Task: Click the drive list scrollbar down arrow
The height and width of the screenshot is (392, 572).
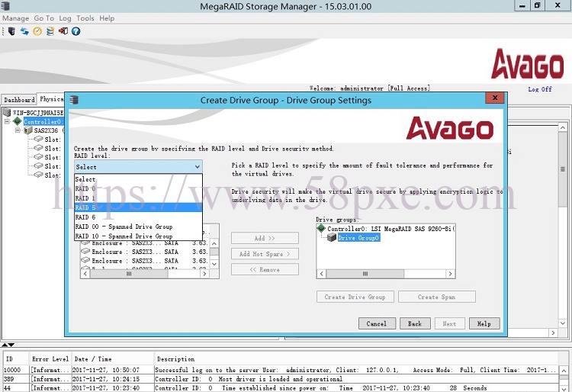Action: point(214,264)
